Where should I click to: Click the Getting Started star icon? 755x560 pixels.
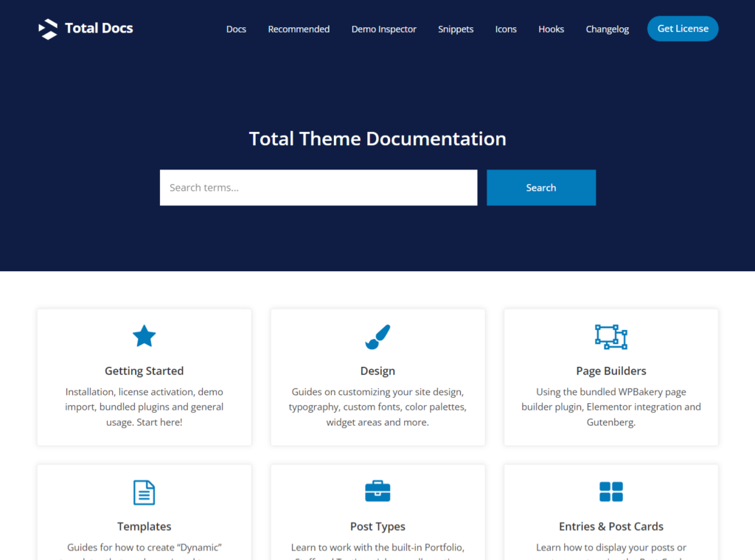tap(144, 336)
